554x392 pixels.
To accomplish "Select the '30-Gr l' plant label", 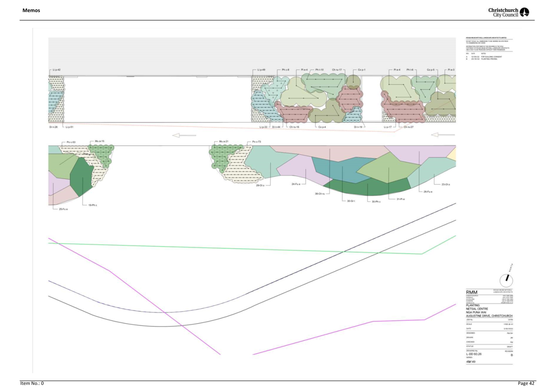I will point(351,201).
